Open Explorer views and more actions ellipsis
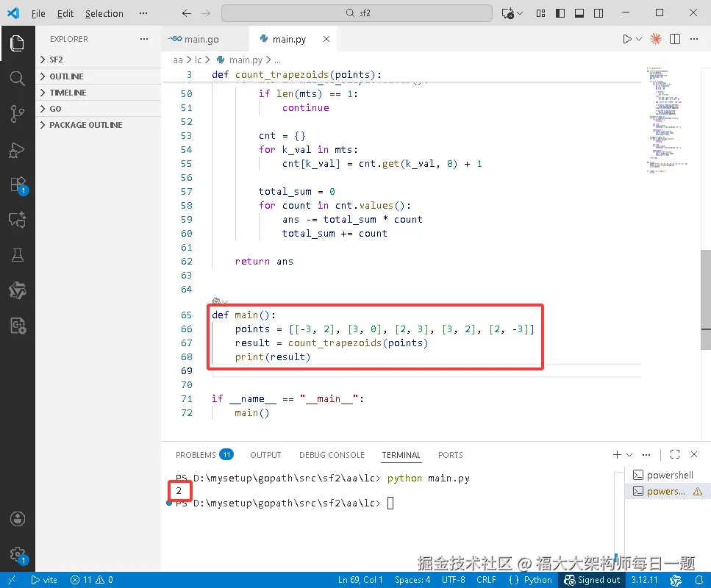 [x=144, y=39]
